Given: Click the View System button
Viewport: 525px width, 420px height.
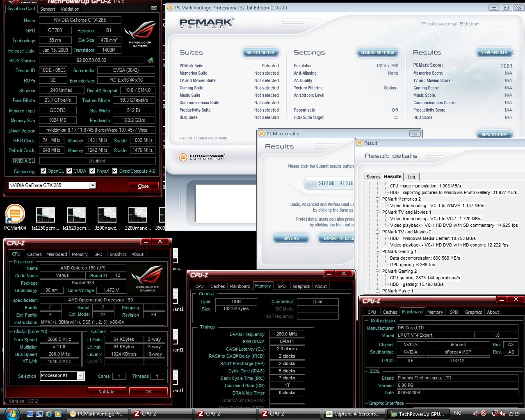Looking at the screenshot, I should (494, 135).
